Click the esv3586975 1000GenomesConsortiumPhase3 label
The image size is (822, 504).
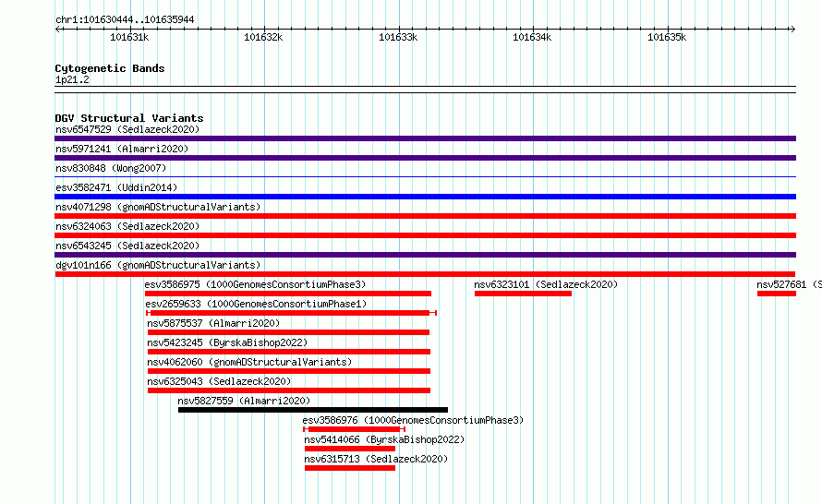pyautogui.click(x=255, y=284)
